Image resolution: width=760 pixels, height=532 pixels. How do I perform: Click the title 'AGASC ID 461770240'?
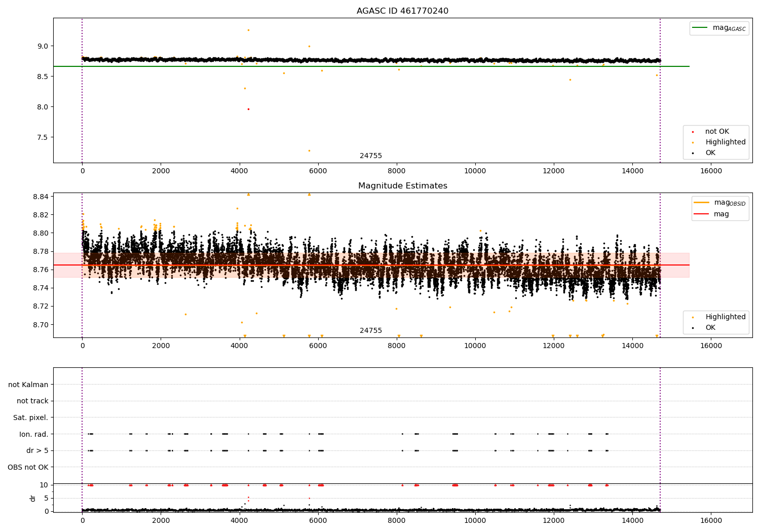coord(402,11)
